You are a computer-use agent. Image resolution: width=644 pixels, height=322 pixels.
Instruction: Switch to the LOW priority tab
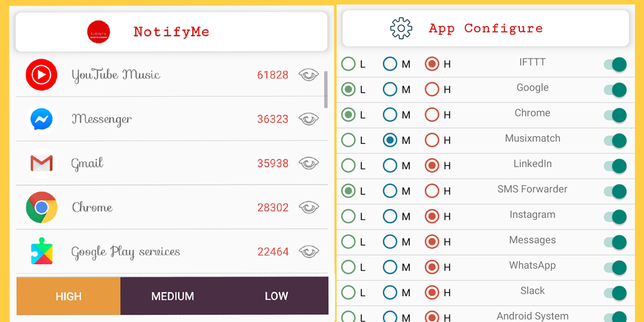(x=276, y=296)
